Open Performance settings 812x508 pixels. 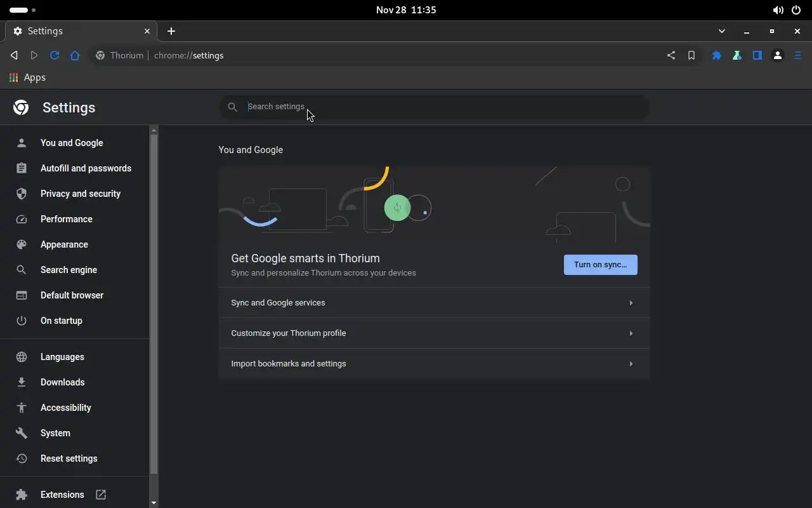click(x=75, y=219)
